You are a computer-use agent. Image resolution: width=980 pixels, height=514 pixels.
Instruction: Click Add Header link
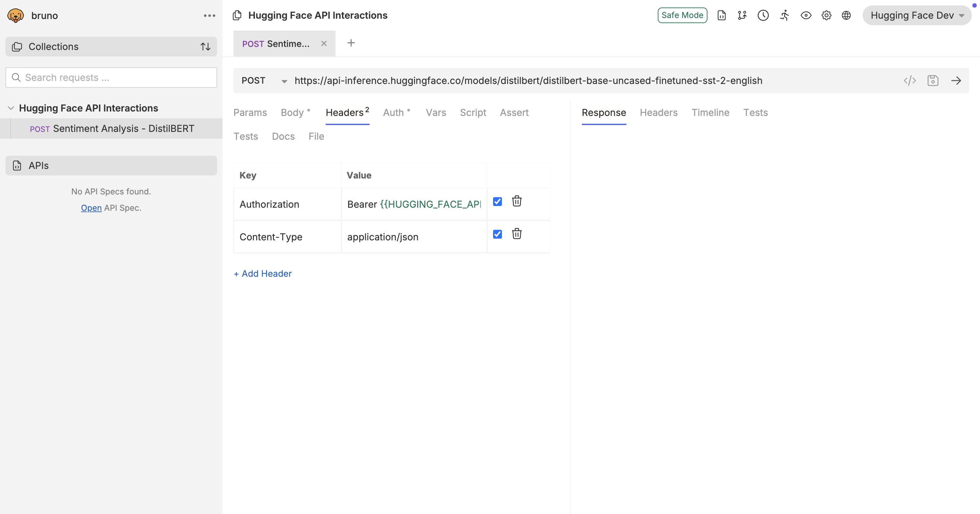[x=262, y=274]
